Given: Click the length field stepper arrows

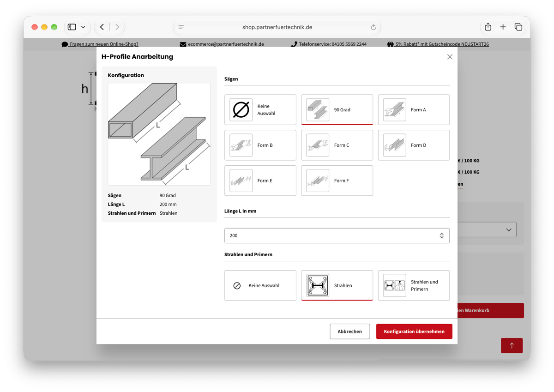Looking at the screenshot, I should click(442, 235).
